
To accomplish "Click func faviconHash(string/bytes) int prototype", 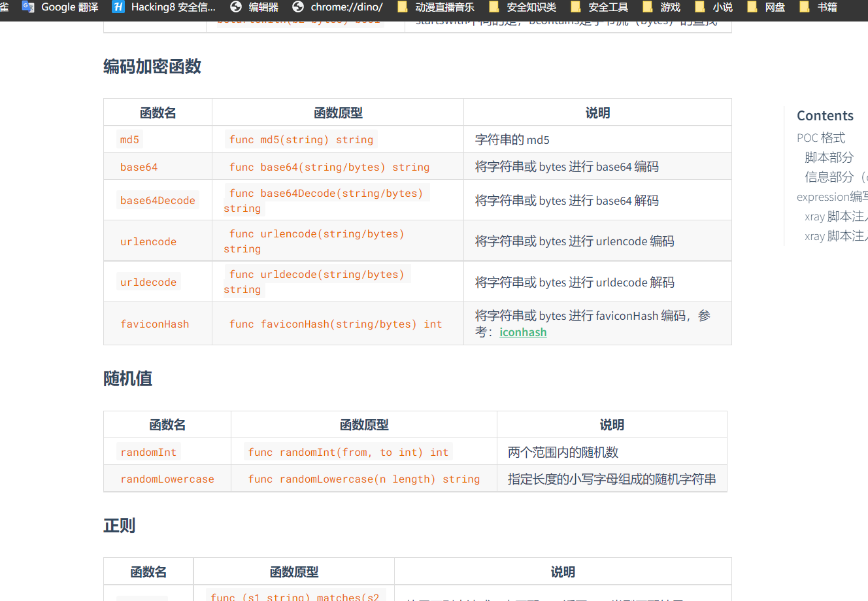I will coord(335,324).
